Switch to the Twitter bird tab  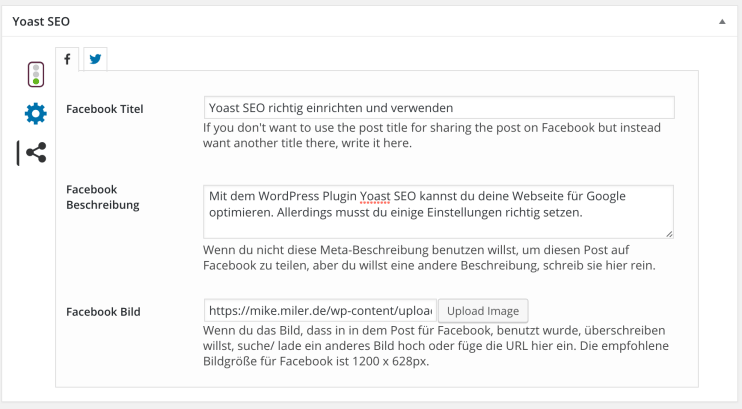[x=95, y=59]
